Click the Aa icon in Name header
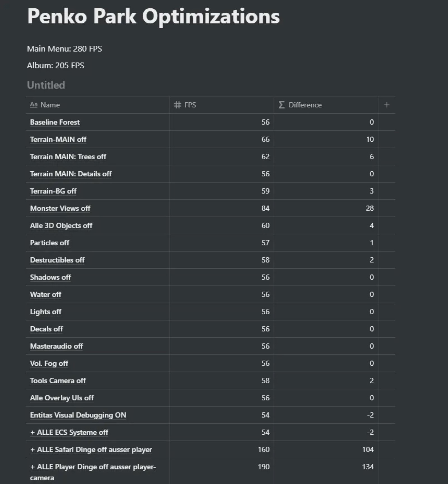Screen dimensions: 448x484 (34, 105)
